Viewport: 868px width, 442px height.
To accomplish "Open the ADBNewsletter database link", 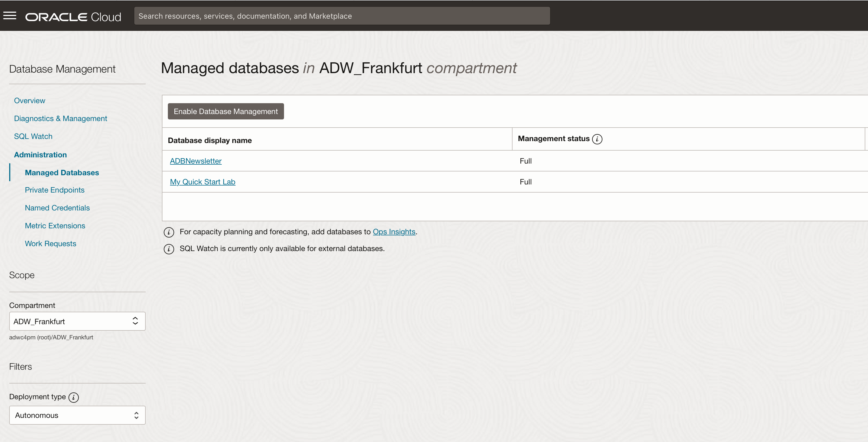I will pyautogui.click(x=195, y=161).
